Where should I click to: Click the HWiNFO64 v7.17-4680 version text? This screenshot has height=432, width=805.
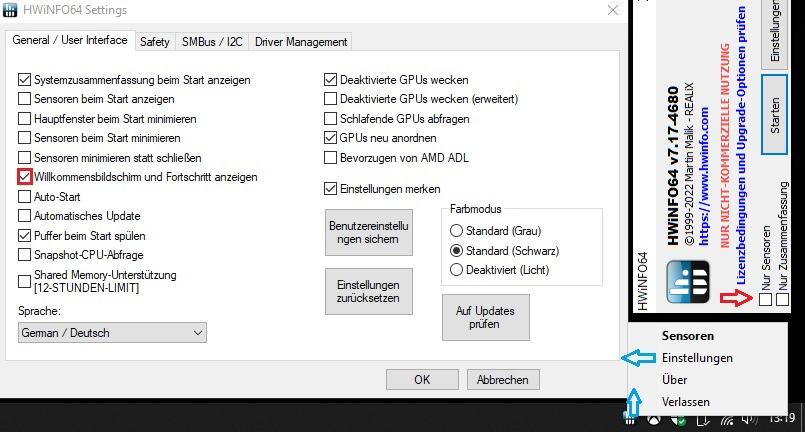(x=673, y=165)
